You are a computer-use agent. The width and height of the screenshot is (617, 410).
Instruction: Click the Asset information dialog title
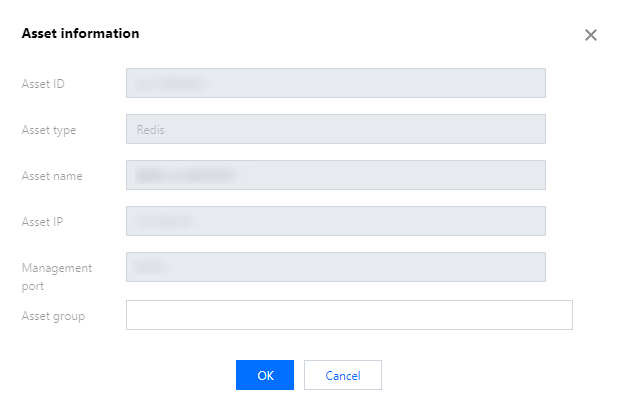pyautogui.click(x=80, y=33)
